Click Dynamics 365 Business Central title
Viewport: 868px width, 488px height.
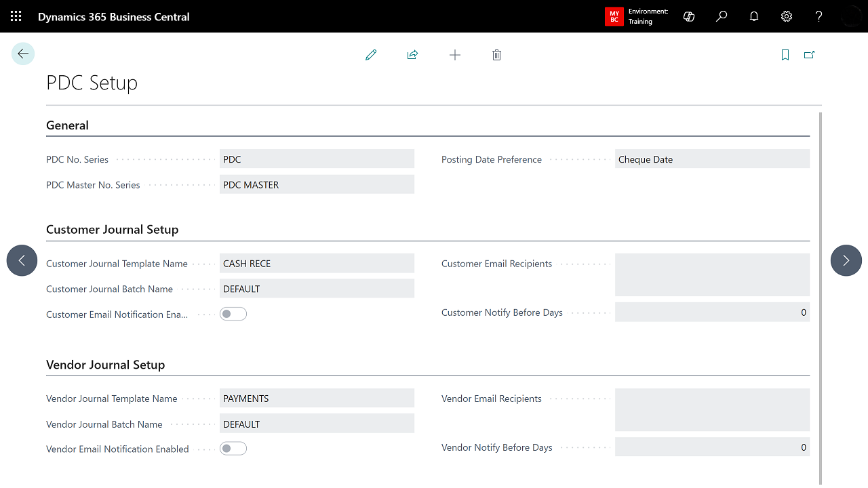pos(114,16)
